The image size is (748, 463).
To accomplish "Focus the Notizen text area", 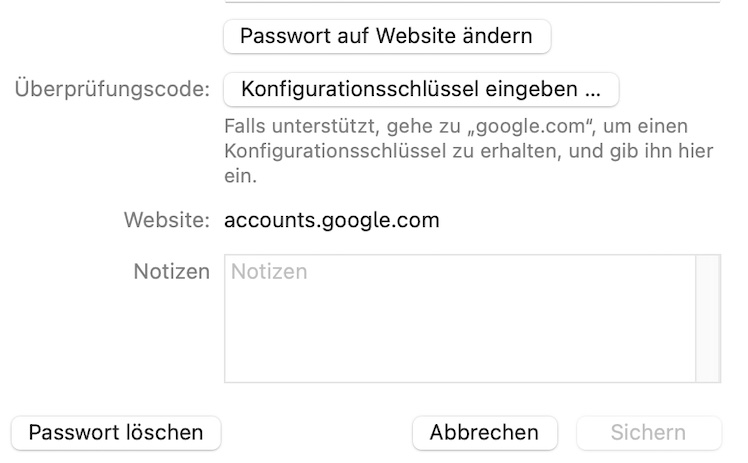I will click(x=459, y=318).
